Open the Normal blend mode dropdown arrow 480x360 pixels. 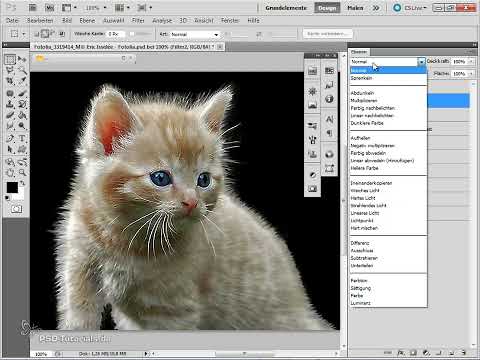tap(422, 62)
